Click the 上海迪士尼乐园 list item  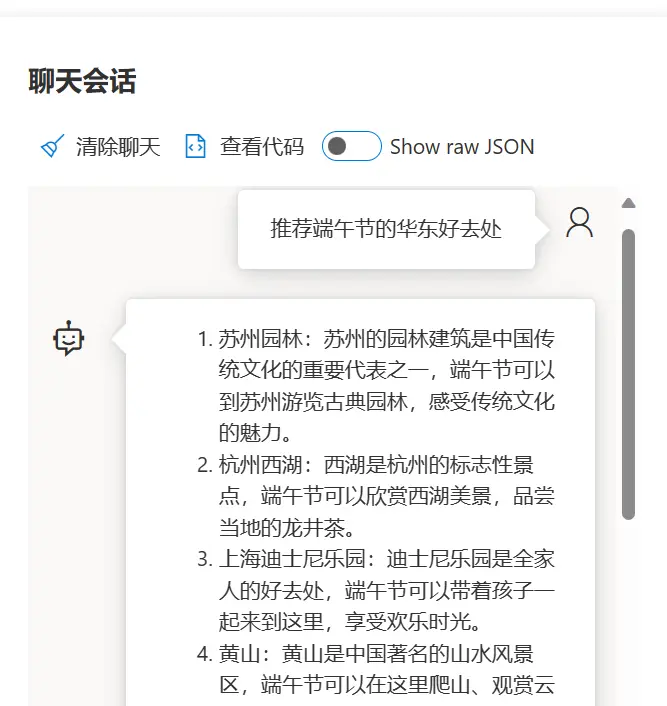(376, 591)
